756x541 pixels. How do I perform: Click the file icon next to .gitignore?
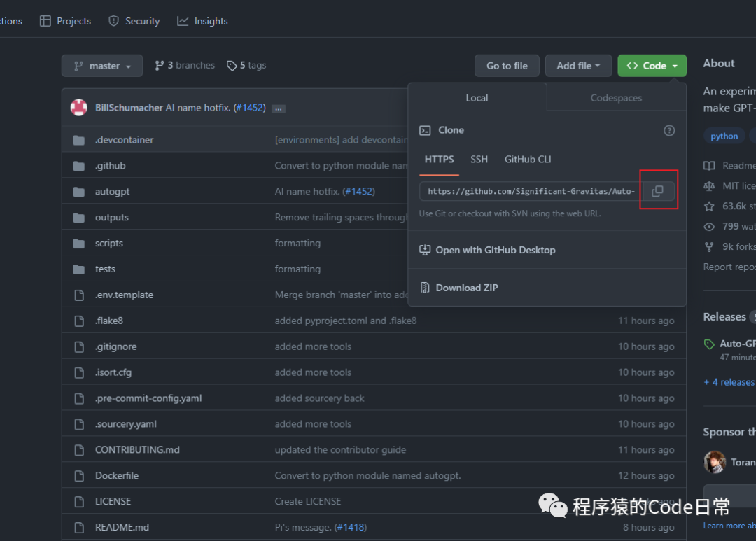pyautogui.click(x=79, y=346)
